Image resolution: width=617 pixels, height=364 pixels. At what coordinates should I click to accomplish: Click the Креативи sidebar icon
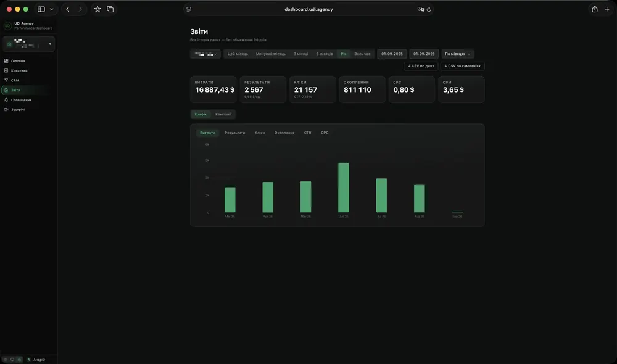(6, 71)
